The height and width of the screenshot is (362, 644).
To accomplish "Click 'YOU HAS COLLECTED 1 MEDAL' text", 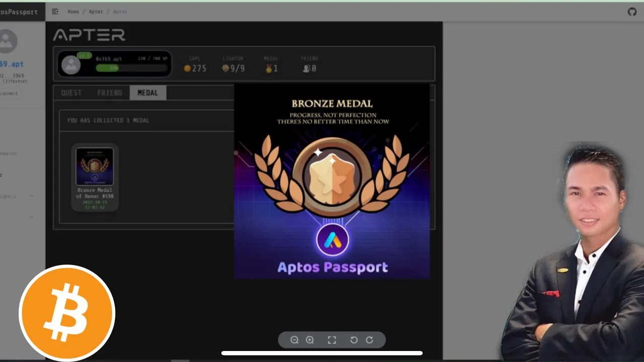I will (108, 120).
